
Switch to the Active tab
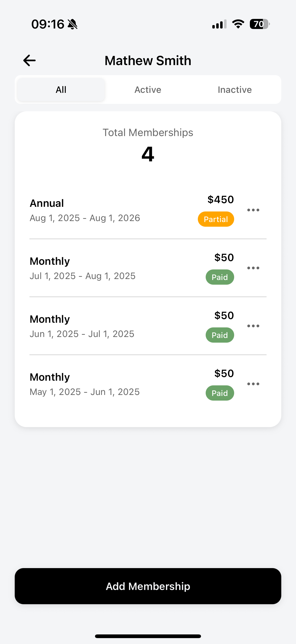[x=148, y=89]
